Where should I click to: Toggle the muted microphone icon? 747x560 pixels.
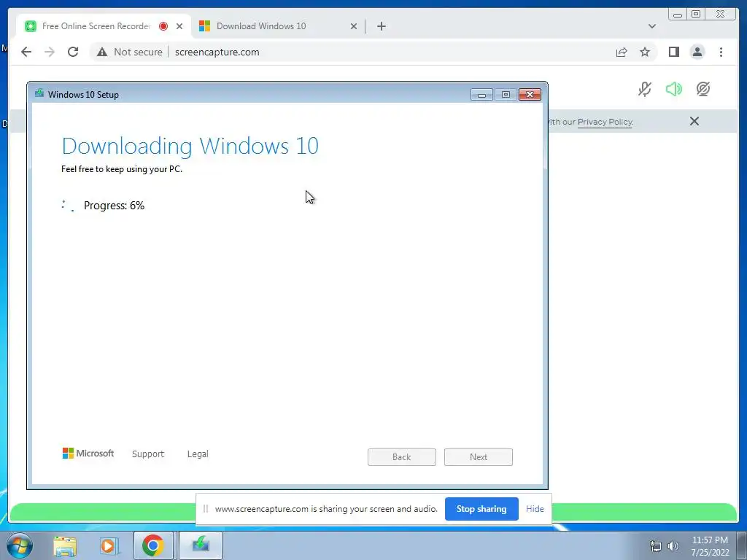click(645, 89)
